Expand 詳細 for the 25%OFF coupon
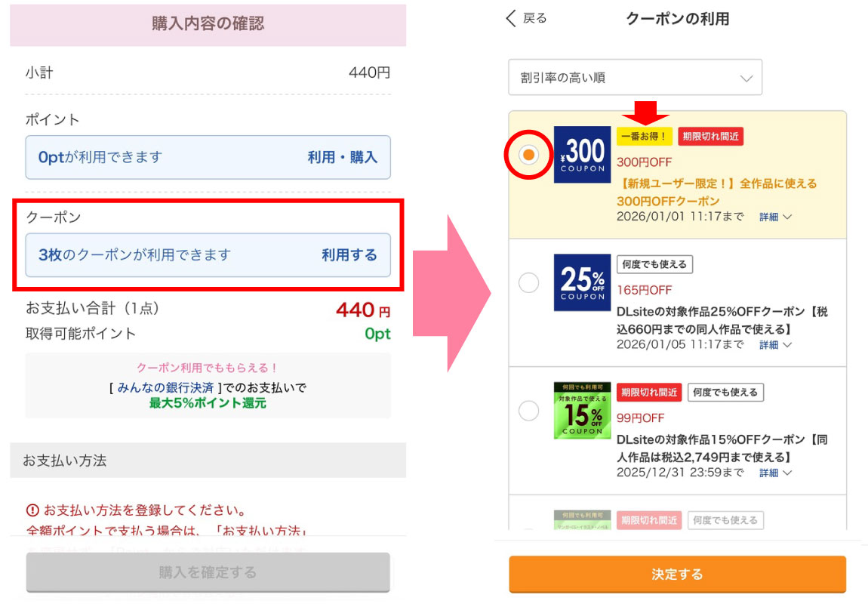This screenshot has height=604, width=868. pyautogui.click(x=775, y=345)
